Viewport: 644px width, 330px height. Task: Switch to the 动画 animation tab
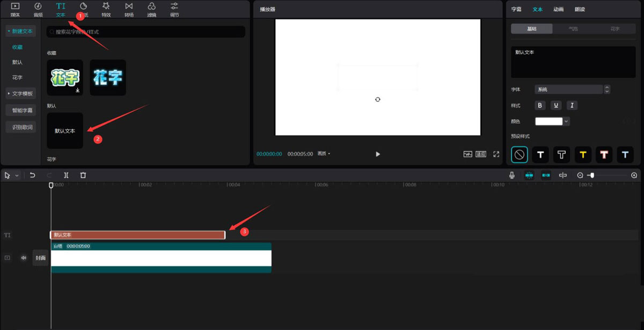pos(559,9)
